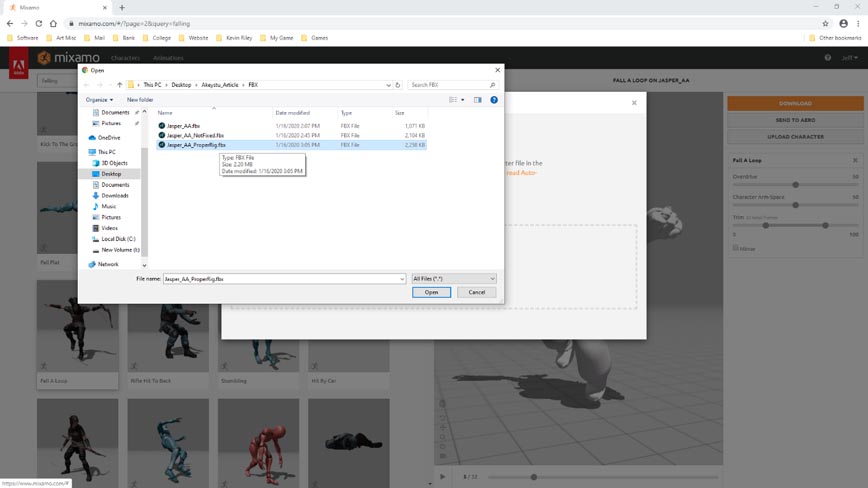Screen dimensions: 868x488
Task: Remove the Fall A Loop animation with the X
Action: [855, 160]
